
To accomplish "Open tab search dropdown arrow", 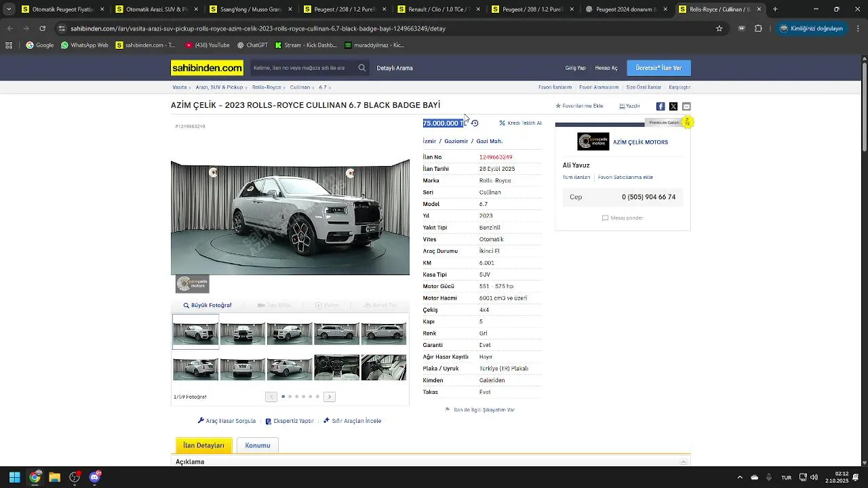I will [x=9, y=9].
